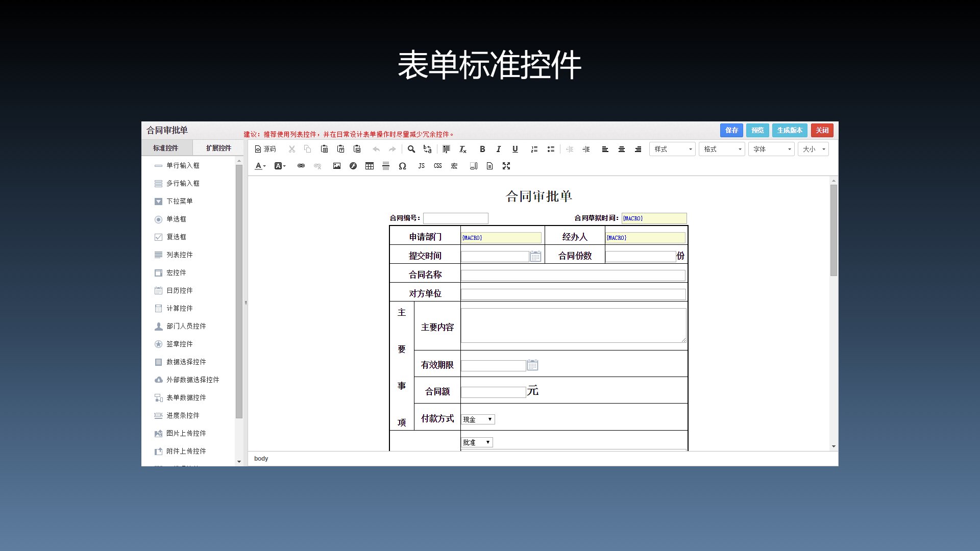Open 样式 format dropdown
Viewport: 980px width, 551px height.
[x=672, y=148]
